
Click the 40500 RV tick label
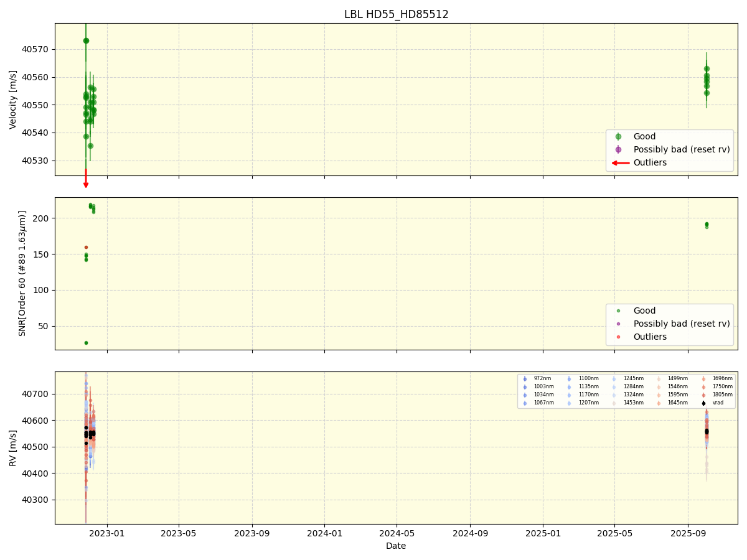point(36,447)
